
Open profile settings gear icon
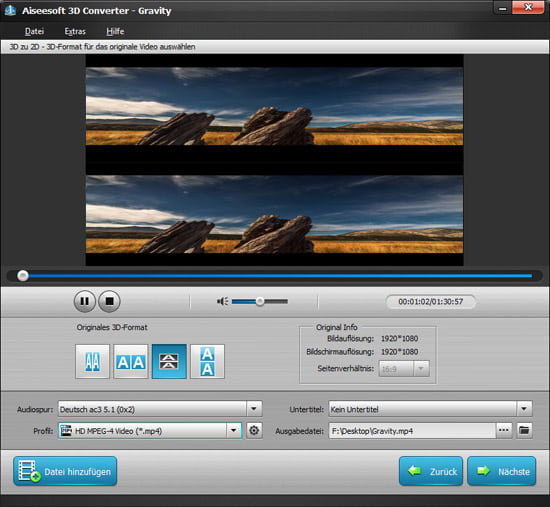(x=254, y=431)
